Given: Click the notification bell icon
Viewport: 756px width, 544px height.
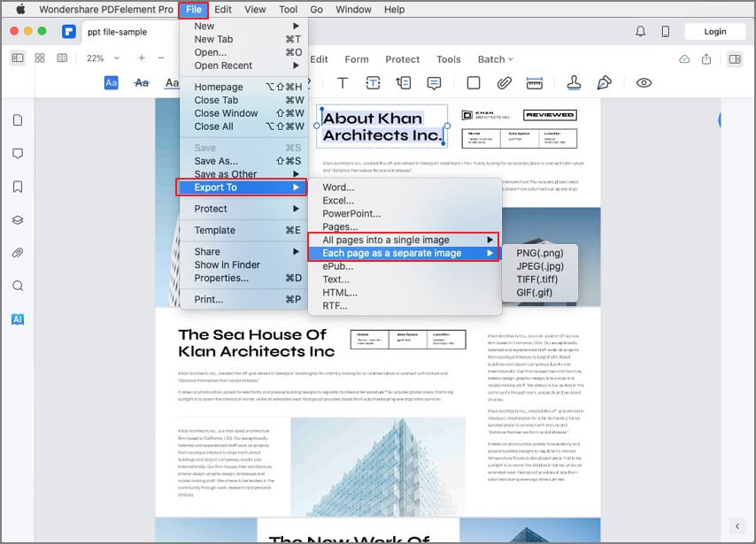Looking at the screenshot, I should coord(640,32).
